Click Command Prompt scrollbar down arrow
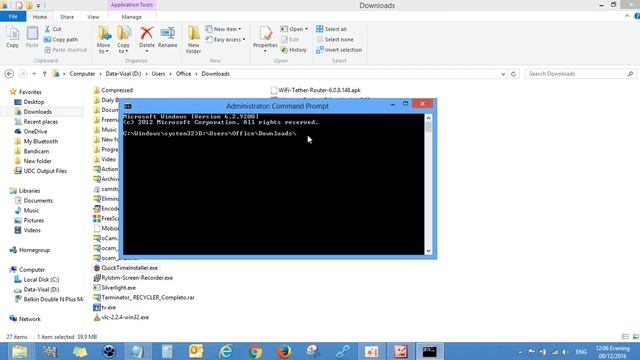This screenshot has height=360, width=640. click(428, 251)
